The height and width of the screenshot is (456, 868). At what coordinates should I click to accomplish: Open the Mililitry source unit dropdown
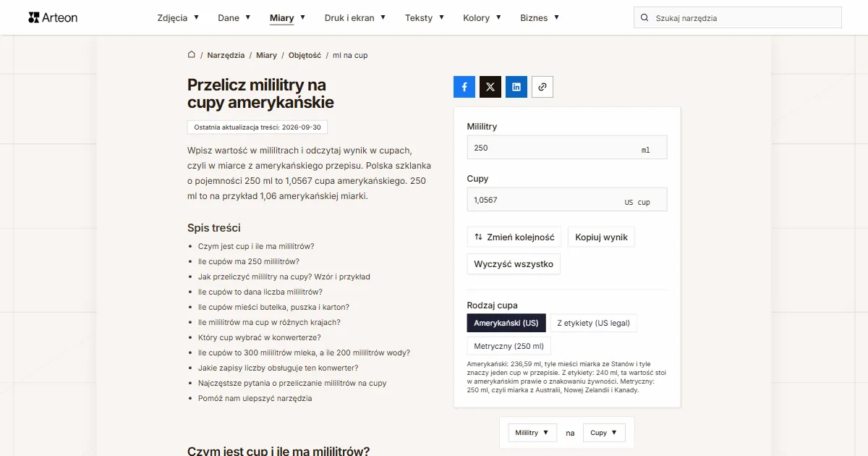(x=532, y=433)
